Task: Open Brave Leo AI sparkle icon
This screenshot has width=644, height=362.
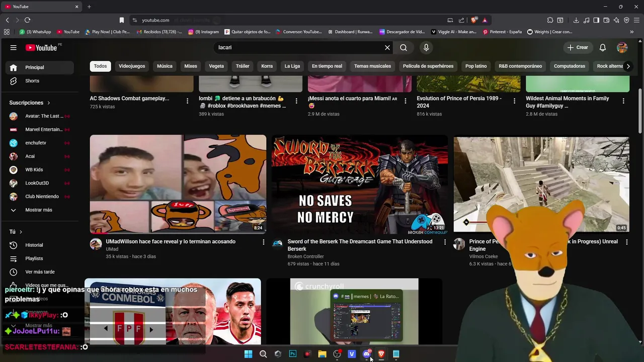Action: [616, 20]
